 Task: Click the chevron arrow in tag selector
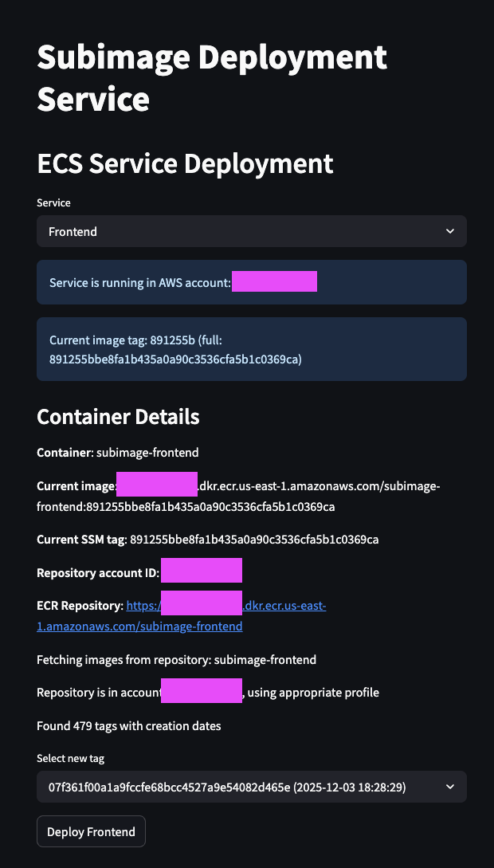[450, 787]
